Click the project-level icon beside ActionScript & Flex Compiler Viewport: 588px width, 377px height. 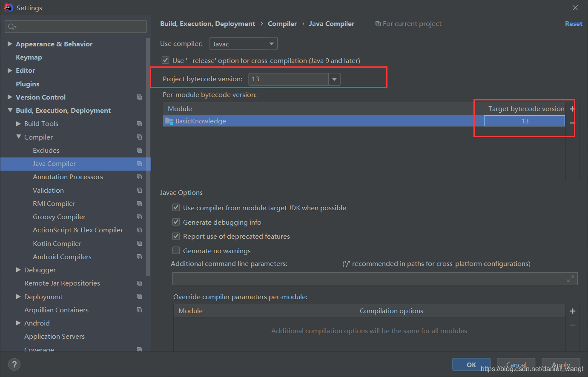click(x=139, y=230)
